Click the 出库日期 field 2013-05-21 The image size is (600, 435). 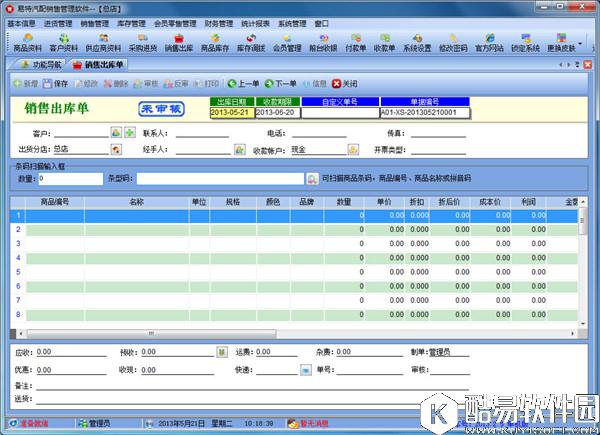[232, 112]
